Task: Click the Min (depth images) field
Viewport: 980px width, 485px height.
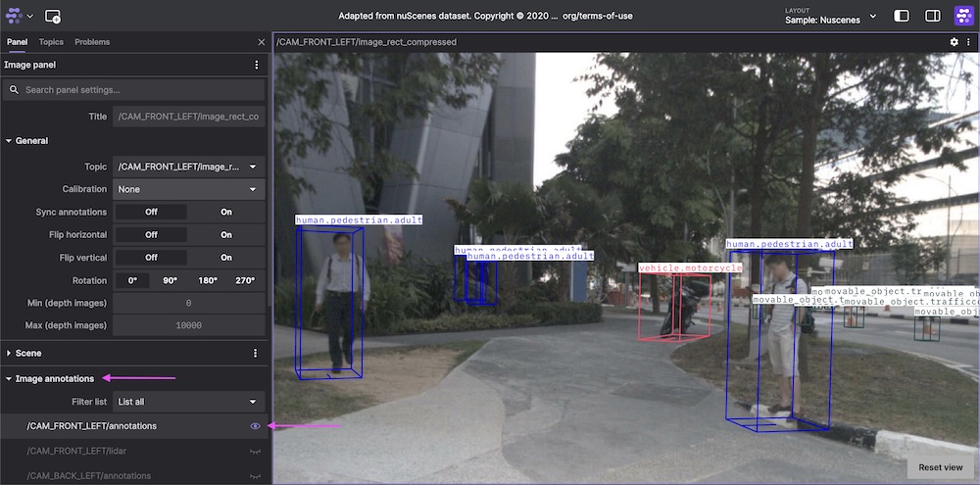Action: [x=189, y=303]
